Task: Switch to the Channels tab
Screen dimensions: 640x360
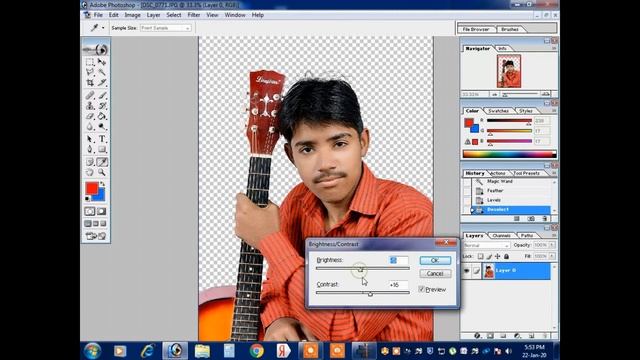Action: pyautogui.click(x=502, y=236)
